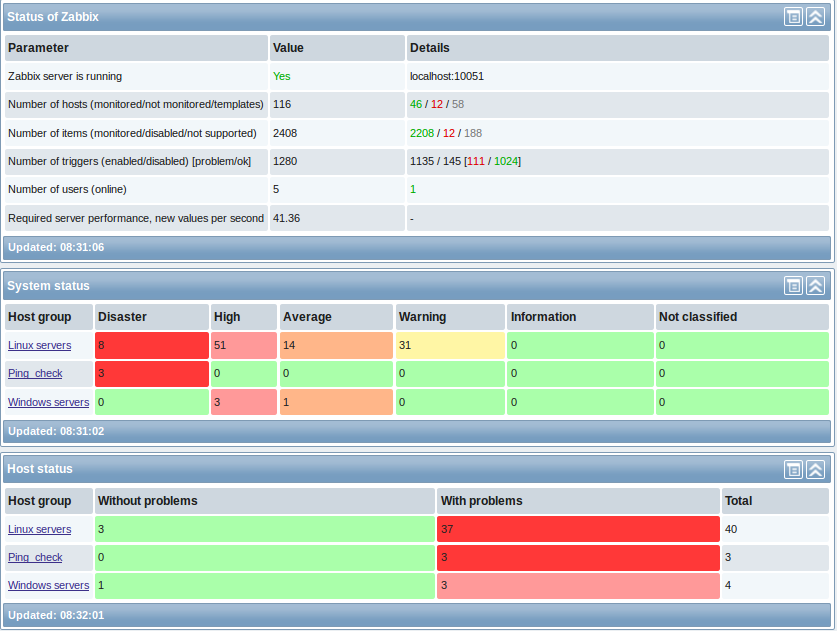
Task: Click the Linux servers Average cell showing 14
Action: coord(336,345)
